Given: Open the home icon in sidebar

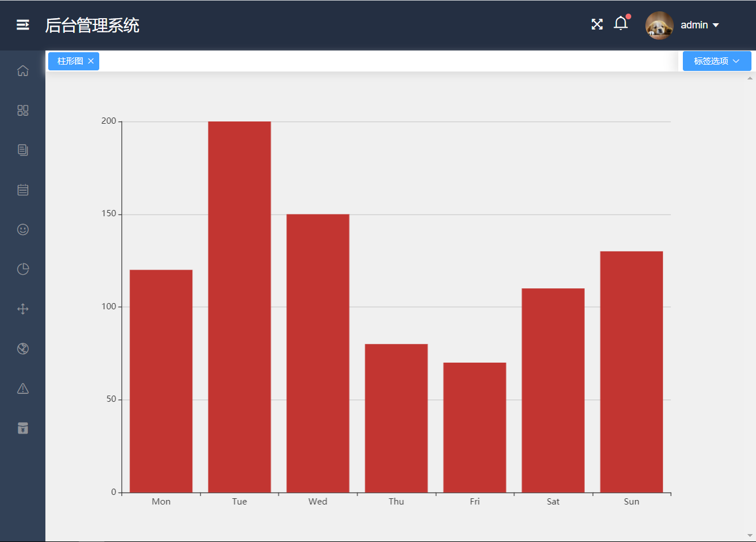Looking at the screenshot, I should 23,70.
